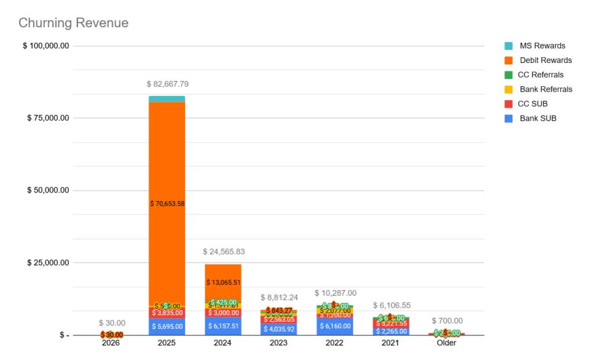Select the 2024 orange $13,065.51 bar segment
The width and height of the screenshot is (592, 364).
coord(223,282)
